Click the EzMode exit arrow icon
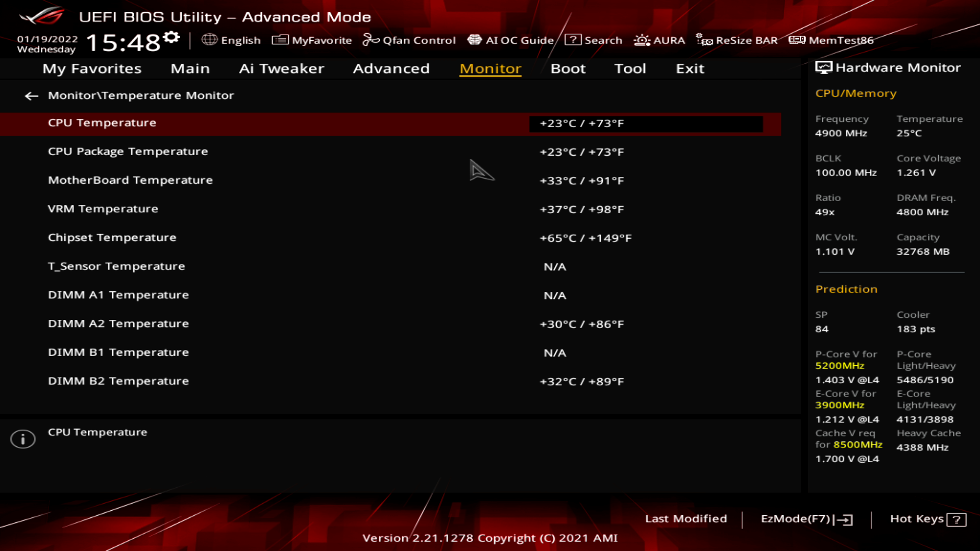 844,519
